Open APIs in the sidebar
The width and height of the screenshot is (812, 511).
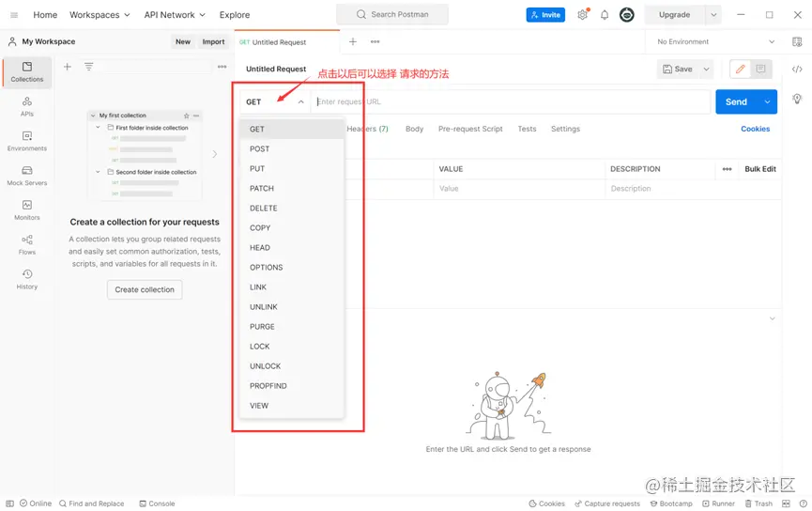point(27,107)
